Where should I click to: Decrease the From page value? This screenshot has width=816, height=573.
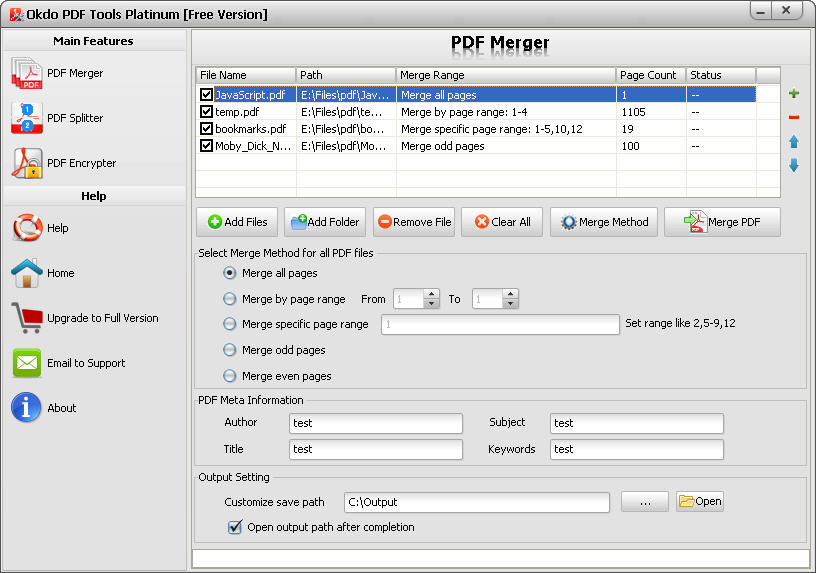click(431, 303)
